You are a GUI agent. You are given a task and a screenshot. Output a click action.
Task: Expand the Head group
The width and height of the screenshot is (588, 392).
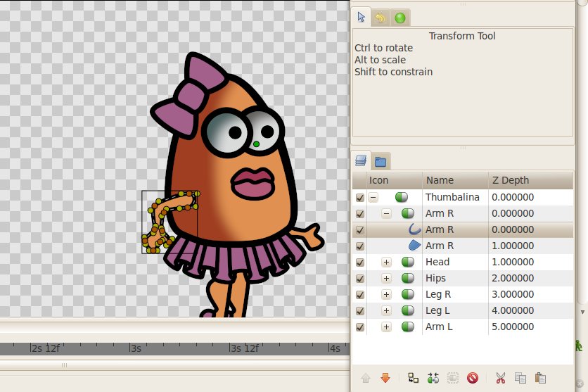(x=387, y=263)
